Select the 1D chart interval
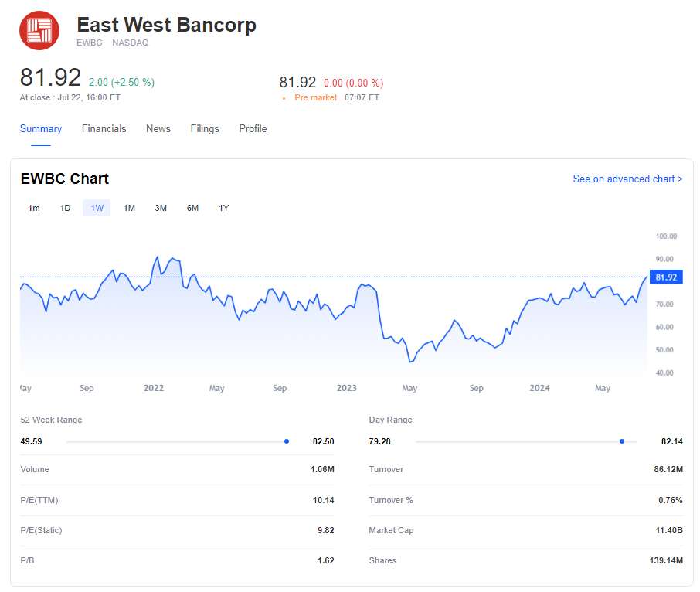Viewport: 700px width, 592px height. coord(66,208)
